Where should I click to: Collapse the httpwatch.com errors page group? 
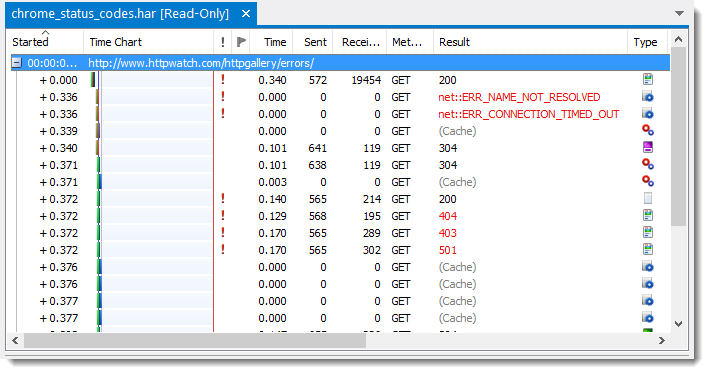(16, 63)
